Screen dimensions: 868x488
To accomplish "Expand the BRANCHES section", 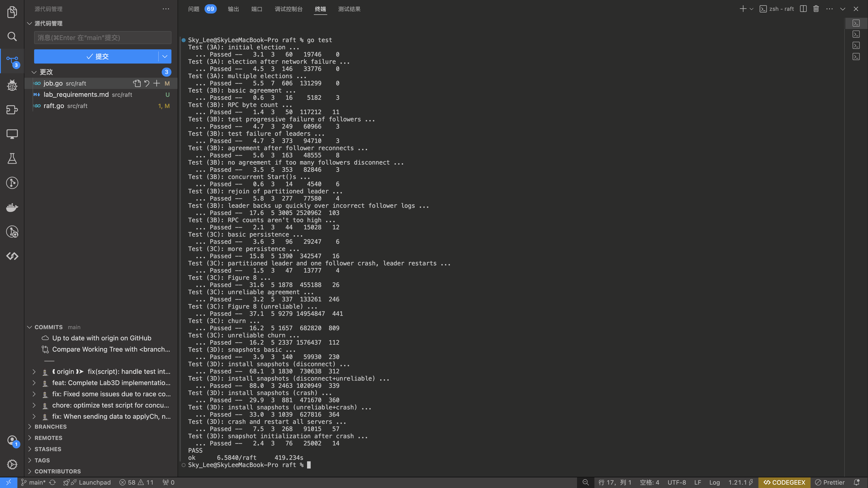I will (x=51, y=426).
